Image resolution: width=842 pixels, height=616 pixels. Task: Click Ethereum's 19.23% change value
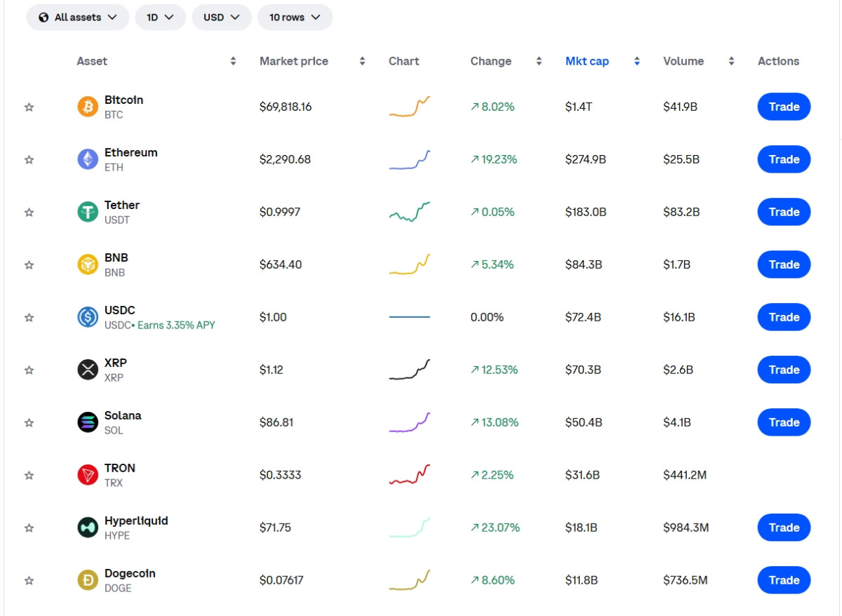[x=494, y=159]
